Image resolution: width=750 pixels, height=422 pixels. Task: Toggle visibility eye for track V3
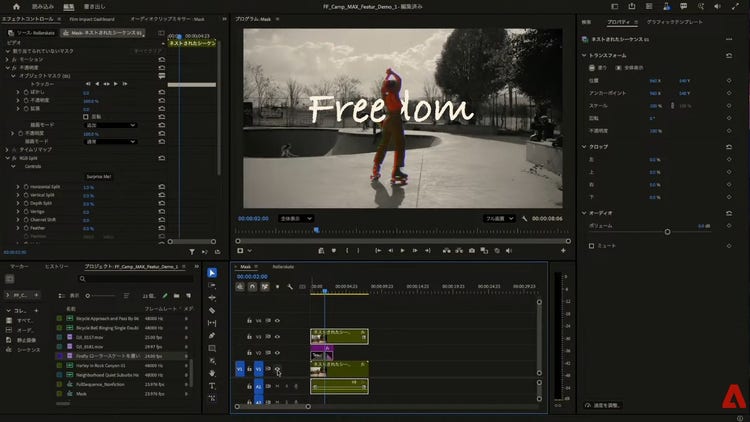278,337
